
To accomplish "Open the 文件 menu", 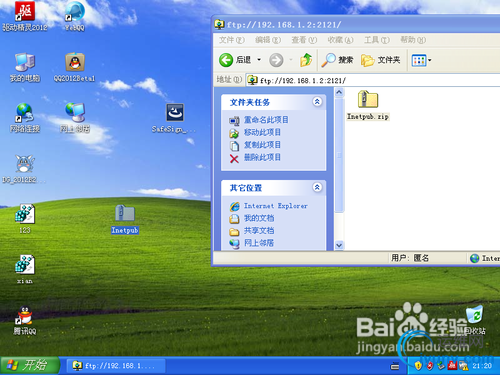I will (x=232, y=40).
